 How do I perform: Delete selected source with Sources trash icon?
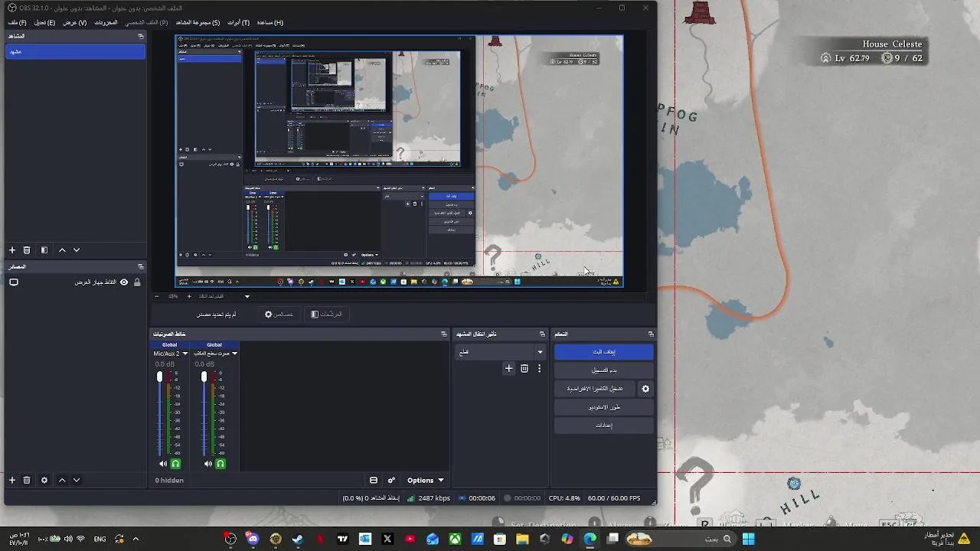pyautogui.click(x=27, y=481)
